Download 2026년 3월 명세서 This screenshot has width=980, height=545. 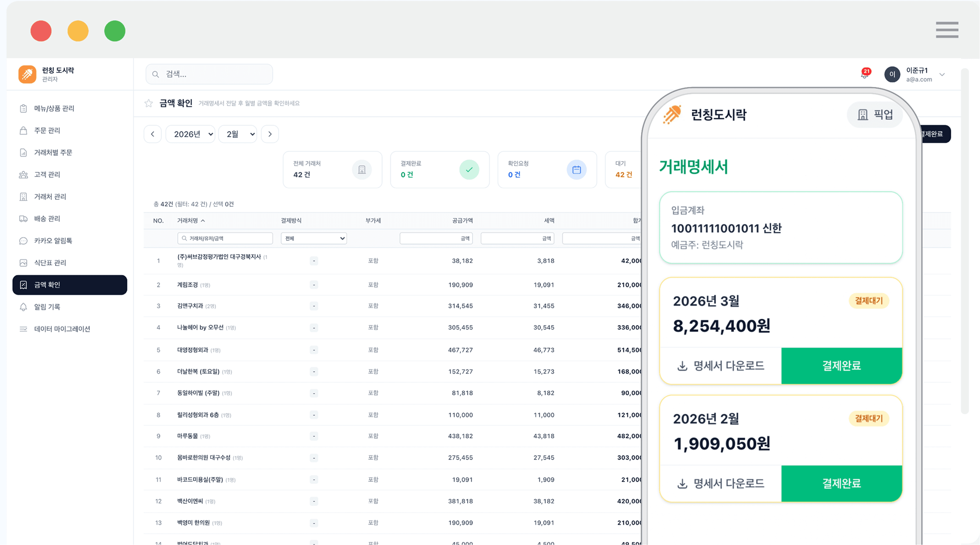click(720, 366)
